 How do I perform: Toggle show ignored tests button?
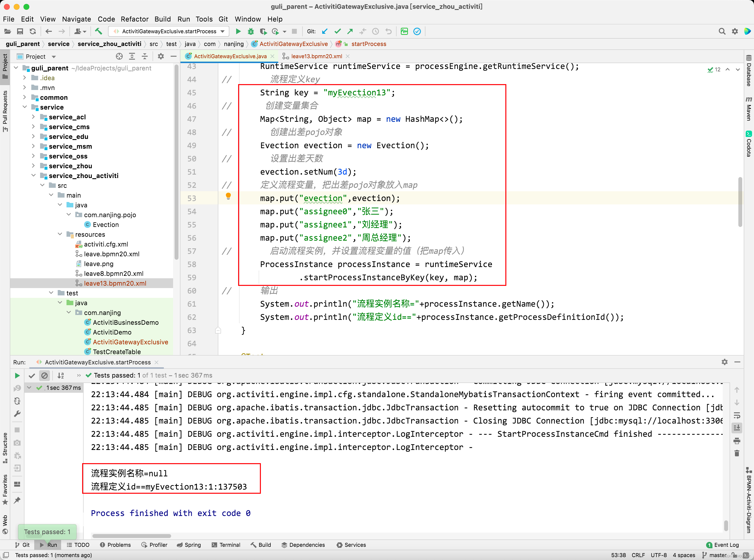[x=44, y=376]
